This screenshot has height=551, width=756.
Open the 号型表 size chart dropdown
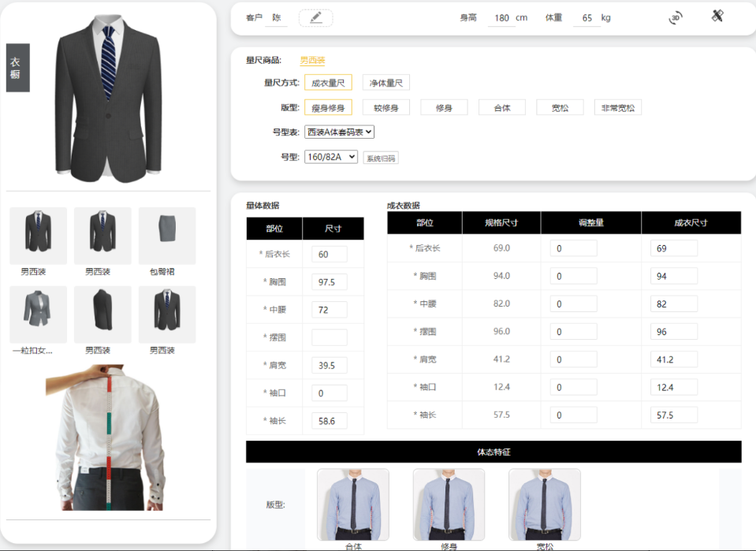tap(340, 132)
